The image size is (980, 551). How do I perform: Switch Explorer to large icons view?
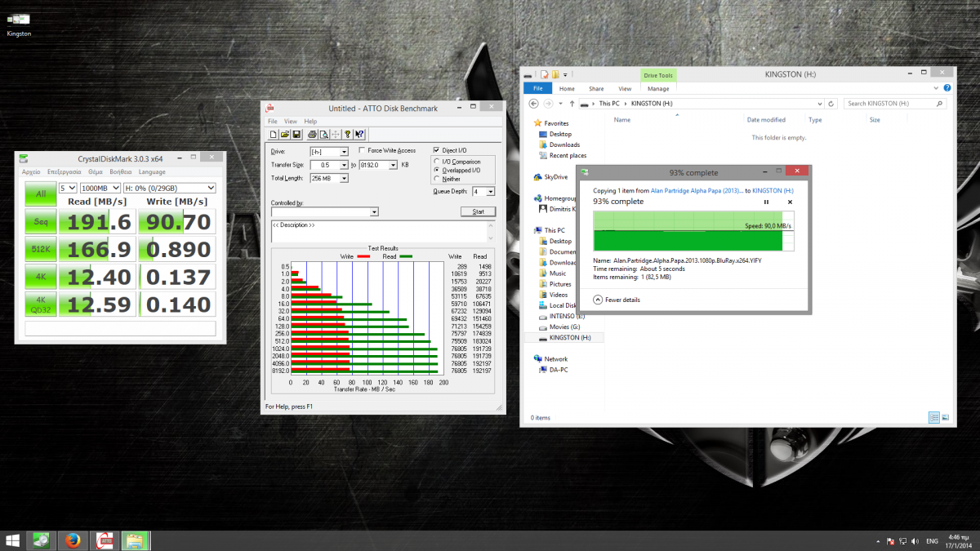tap(945, 417)
